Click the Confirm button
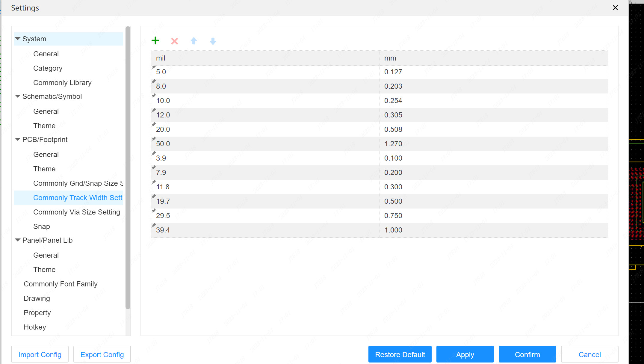The width and height of the screenshot is (644, 364). (x=527, y=354)
